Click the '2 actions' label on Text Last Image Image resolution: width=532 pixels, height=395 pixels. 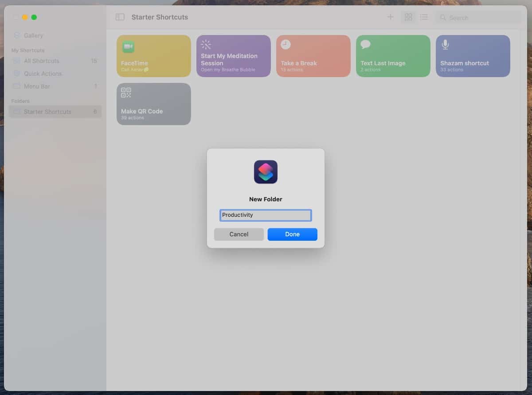coord(371,70)
